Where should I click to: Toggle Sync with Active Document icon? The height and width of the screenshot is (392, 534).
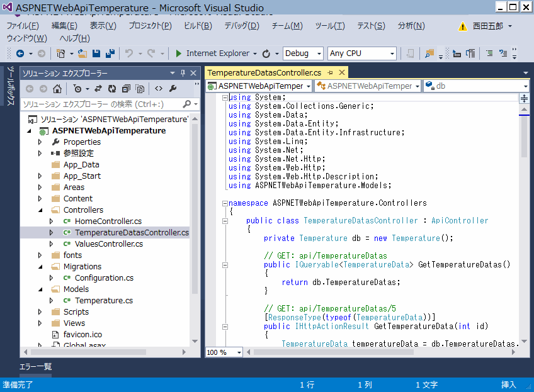point(98,89)
